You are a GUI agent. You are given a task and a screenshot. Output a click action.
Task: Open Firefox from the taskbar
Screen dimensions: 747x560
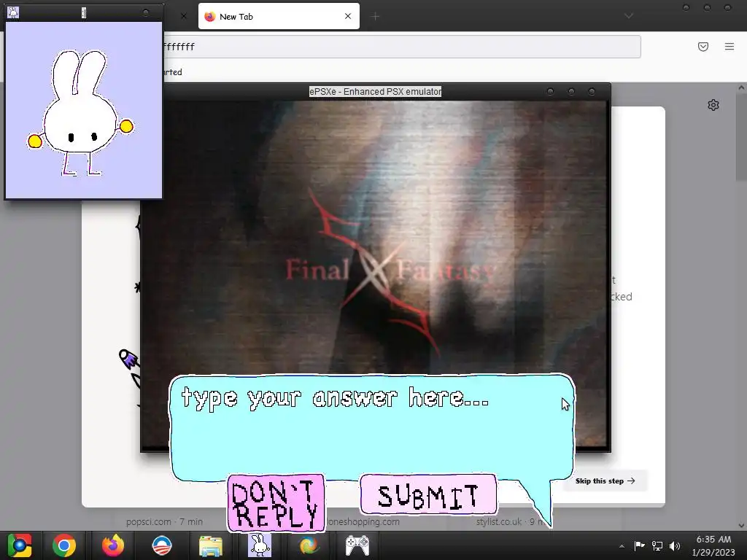(x=113, y=545)
